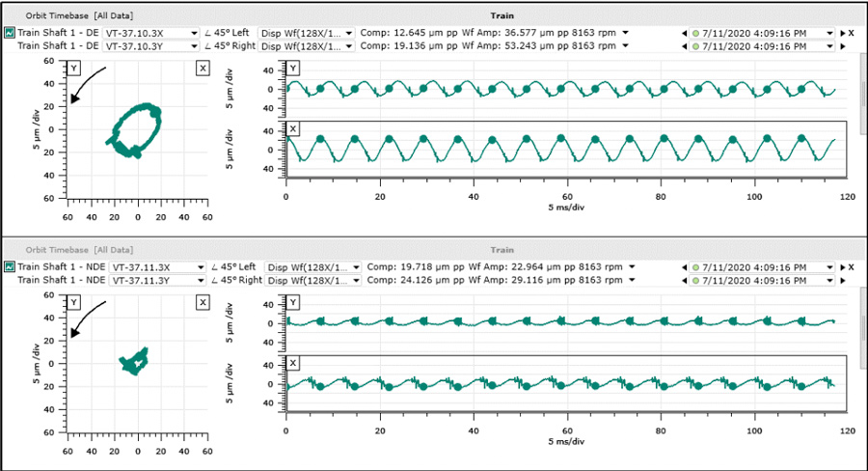Click the upper panel vertical scrollbar
868x471 pixels.
point(863,95)
